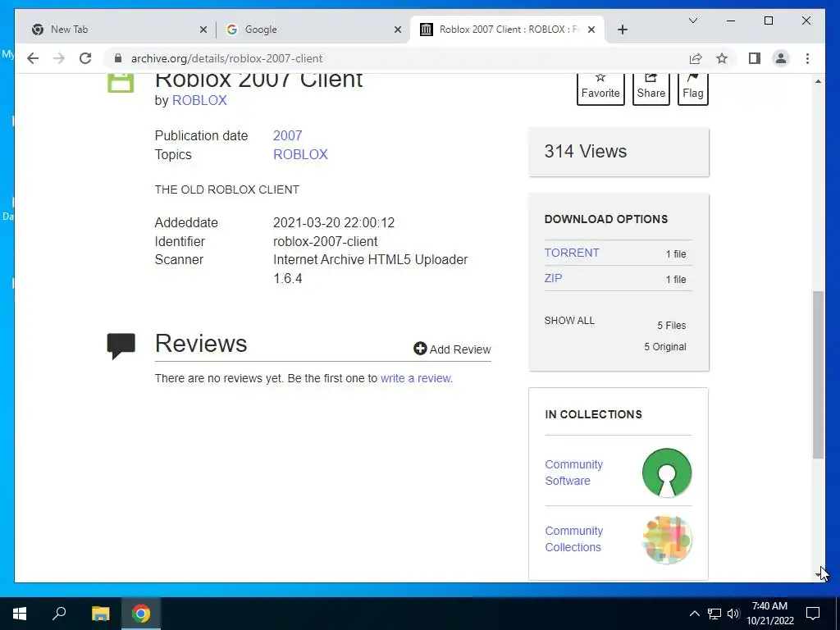Favorite this archive item

click(600, 89)
